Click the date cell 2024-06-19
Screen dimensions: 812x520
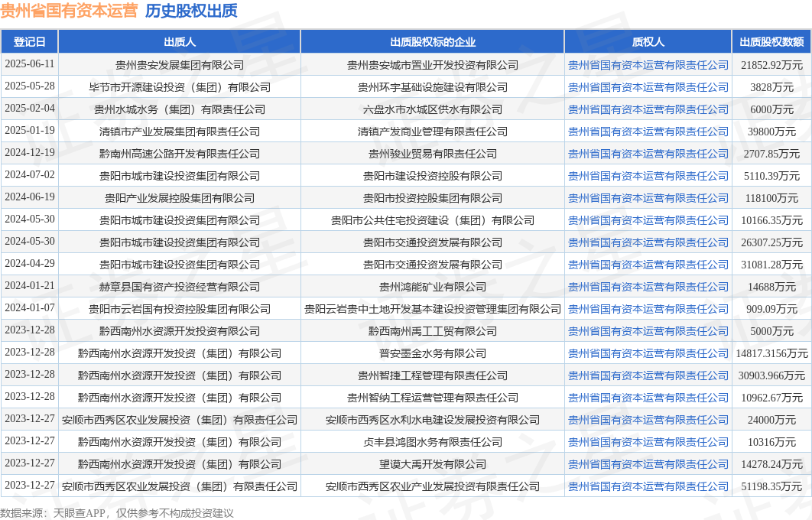tap(30, 197)
